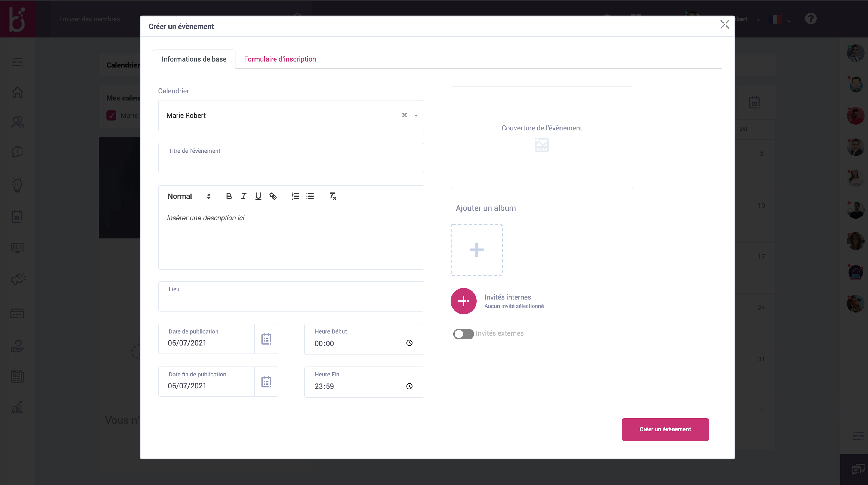This screenshot has height=485, width=868.
Task: Start a bulleted list in description
Action: [x=310, y=196]
